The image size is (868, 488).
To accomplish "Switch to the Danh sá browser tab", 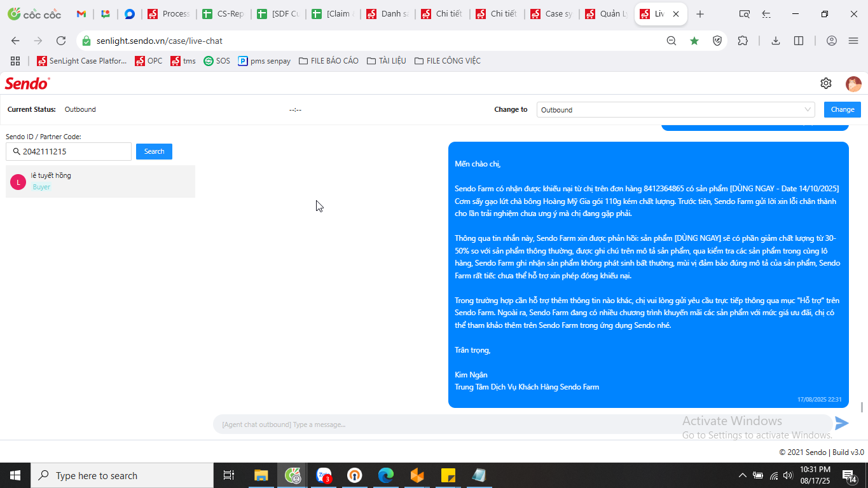I will point(387,14).
